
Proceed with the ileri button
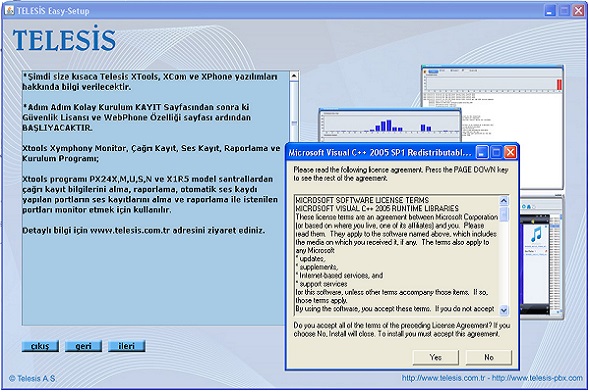click(x=126, y=346)
